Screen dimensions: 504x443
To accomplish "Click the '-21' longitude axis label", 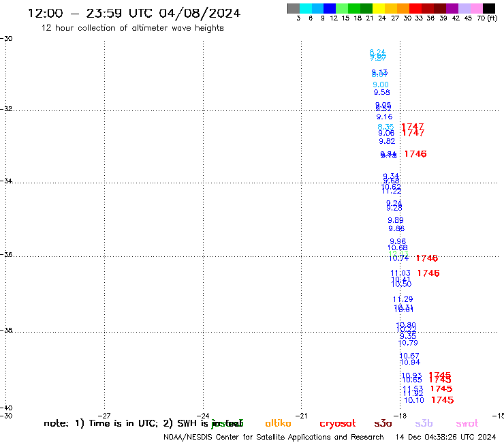I will (x=301, y=416).
